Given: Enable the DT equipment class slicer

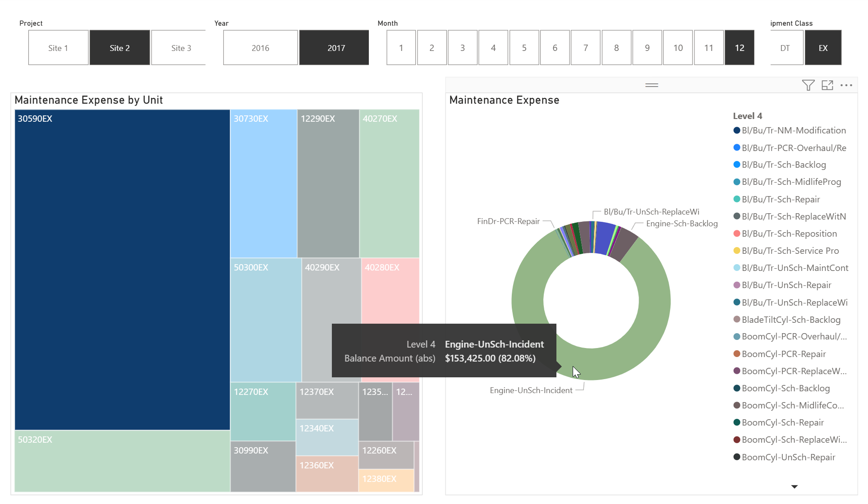Looking at the screenshot, I should point(785,48).
